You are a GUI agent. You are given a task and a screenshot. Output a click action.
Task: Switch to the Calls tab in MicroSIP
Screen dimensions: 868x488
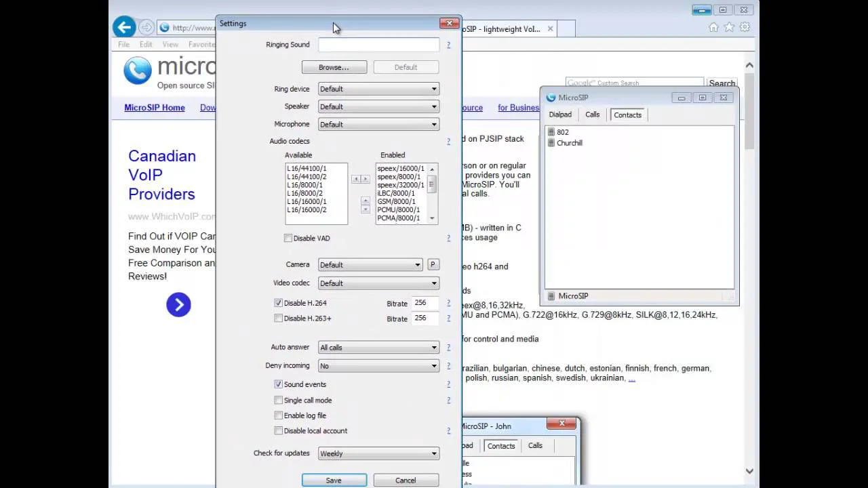592,115
